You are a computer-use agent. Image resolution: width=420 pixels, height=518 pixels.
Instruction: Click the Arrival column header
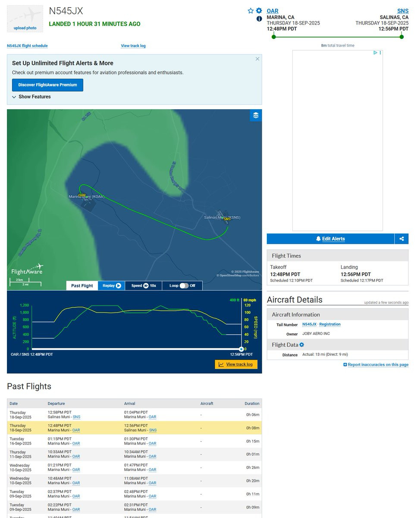click(130, 404)
